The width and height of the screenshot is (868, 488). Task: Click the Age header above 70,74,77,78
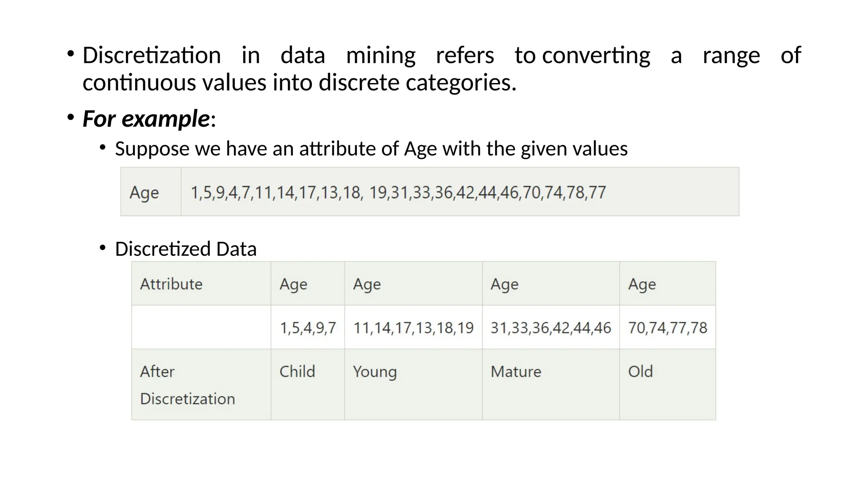click(642, 284)
